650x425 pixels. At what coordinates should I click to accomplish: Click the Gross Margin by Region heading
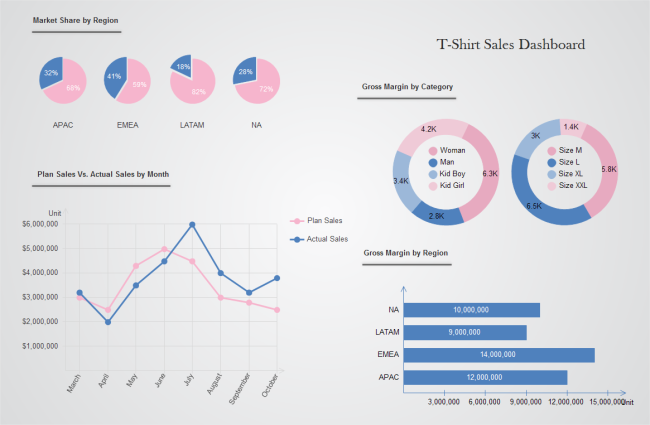[x=406, y=253]
